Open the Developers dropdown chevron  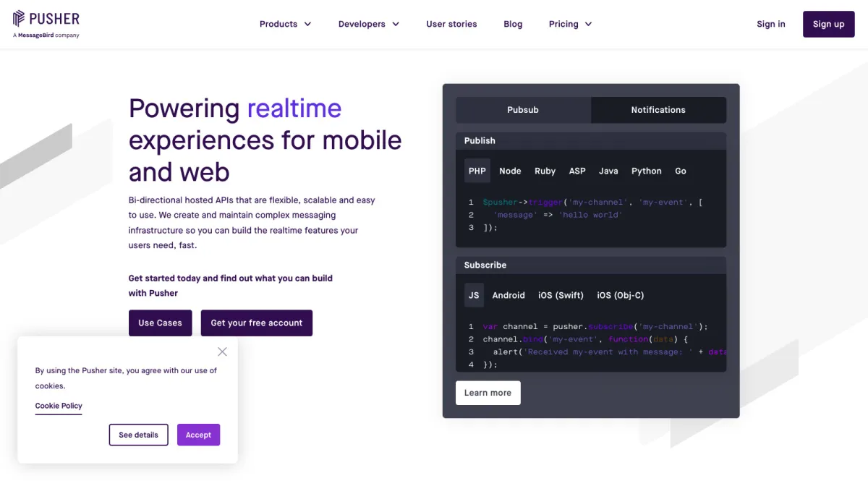(396, 24)
